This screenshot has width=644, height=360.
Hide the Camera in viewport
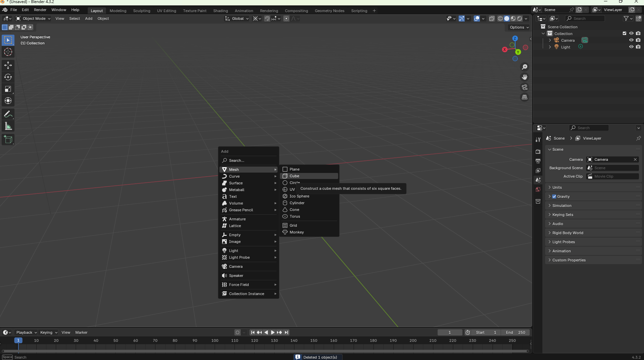click(x=631, y=40)
